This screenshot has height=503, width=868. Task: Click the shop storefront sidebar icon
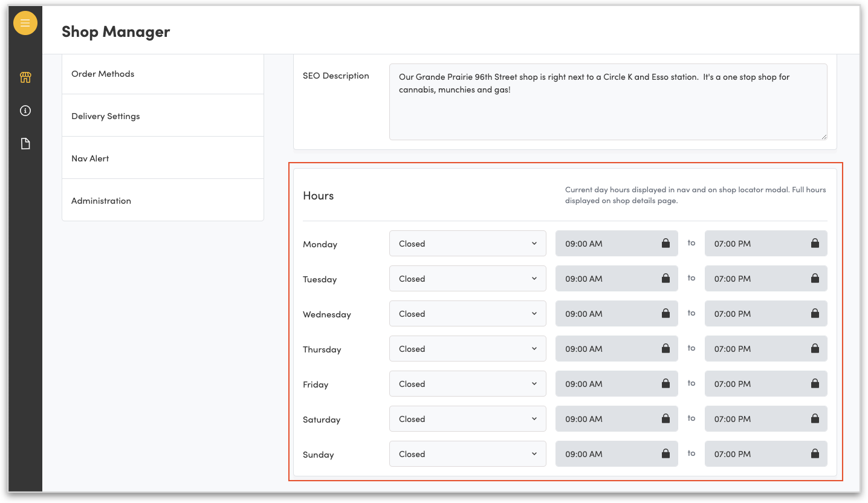click(25, 77)
